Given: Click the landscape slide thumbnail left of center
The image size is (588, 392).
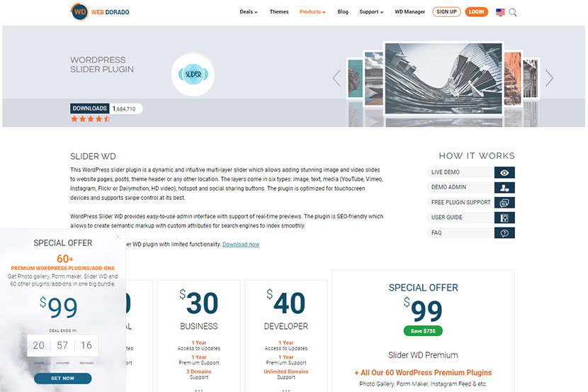Looking at the screenshot, I should click(373, 78).
